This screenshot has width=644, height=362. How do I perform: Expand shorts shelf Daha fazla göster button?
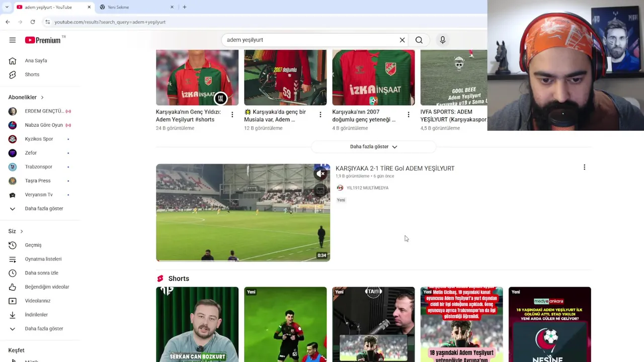(373, 147)
